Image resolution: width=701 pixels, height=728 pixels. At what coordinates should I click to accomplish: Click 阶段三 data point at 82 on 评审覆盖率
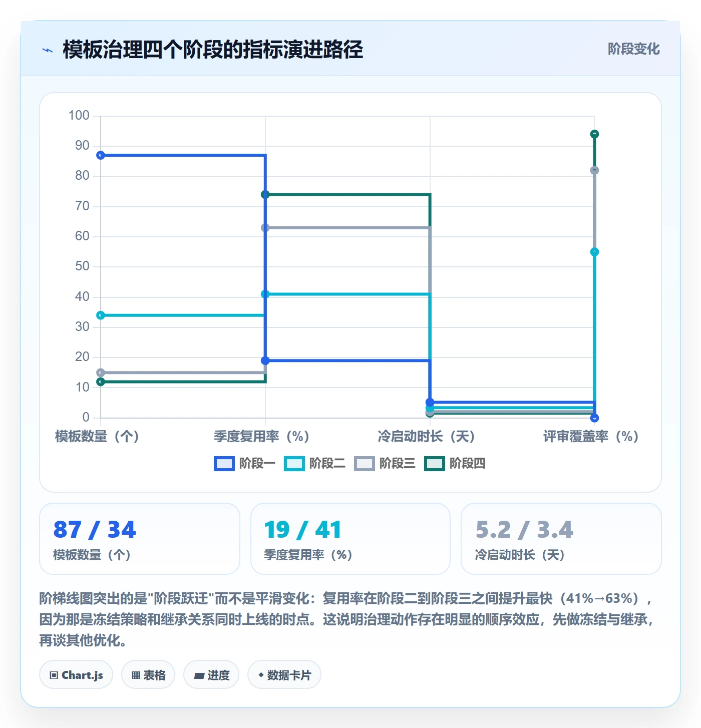pyautogui.click(x=594, y=170)
